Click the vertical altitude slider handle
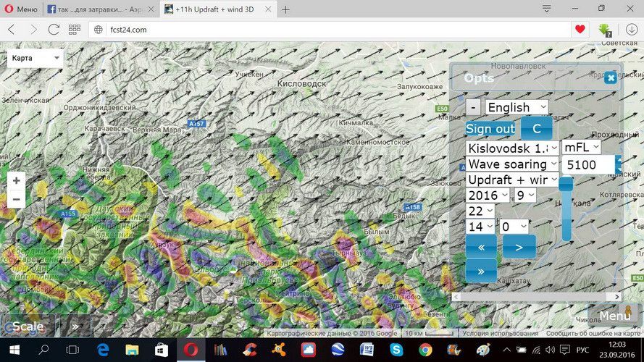Viewport: 644px width, 362px height. click(x=566, y=185)
